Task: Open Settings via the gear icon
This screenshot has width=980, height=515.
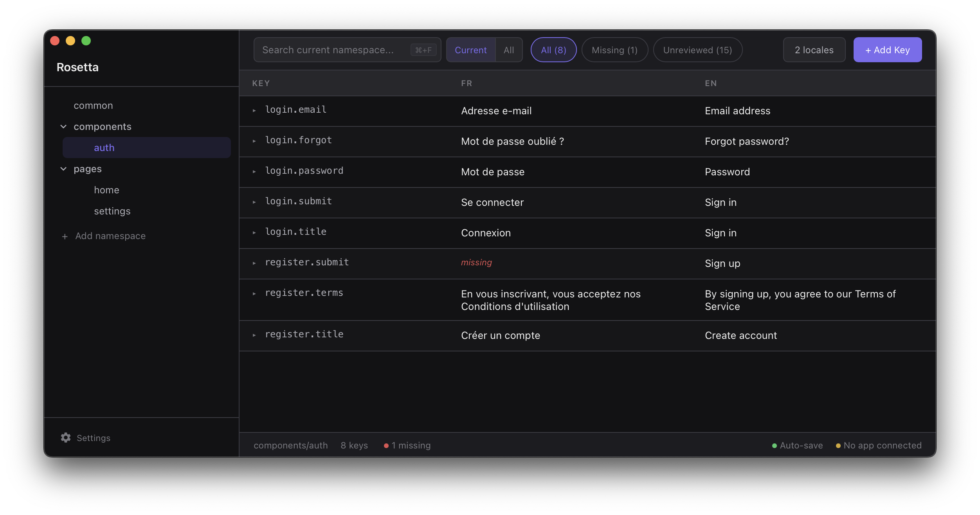Action: (65, 437)
